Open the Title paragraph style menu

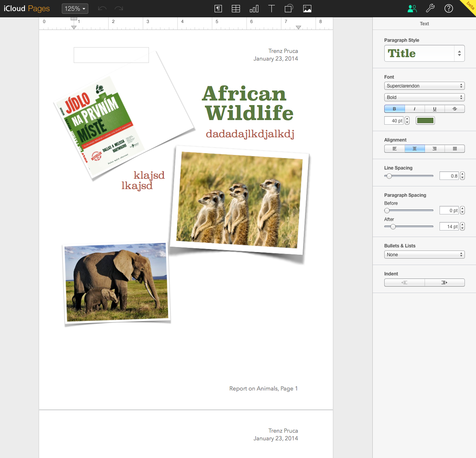coord(424,53)
